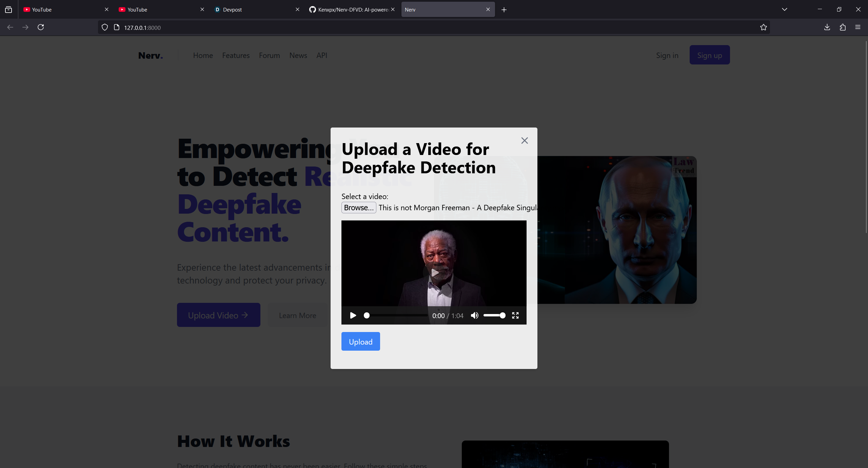Bookmark this page with star icon
Screen dimensions: 868x468
click(764, 27)
